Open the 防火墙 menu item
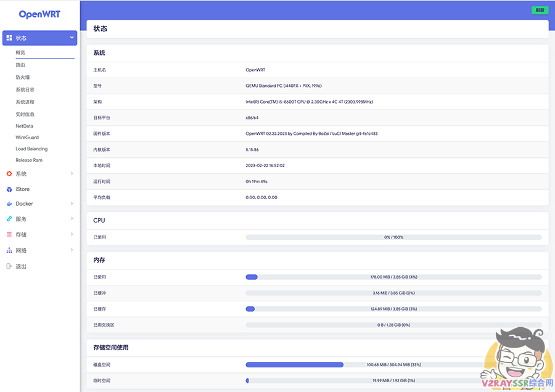Viewport: 555px width, 392px height. point(25,78)
